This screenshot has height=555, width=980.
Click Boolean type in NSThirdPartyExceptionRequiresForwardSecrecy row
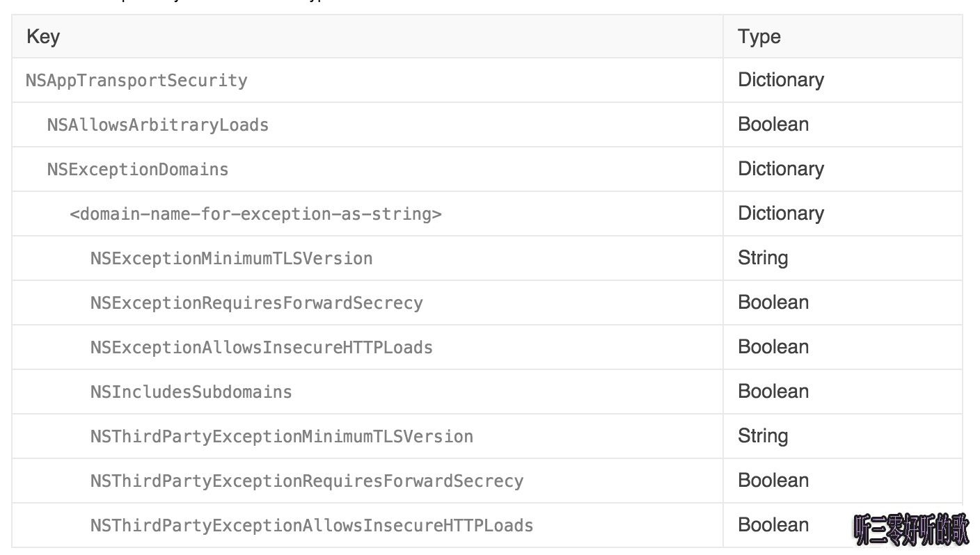[773, 481]
